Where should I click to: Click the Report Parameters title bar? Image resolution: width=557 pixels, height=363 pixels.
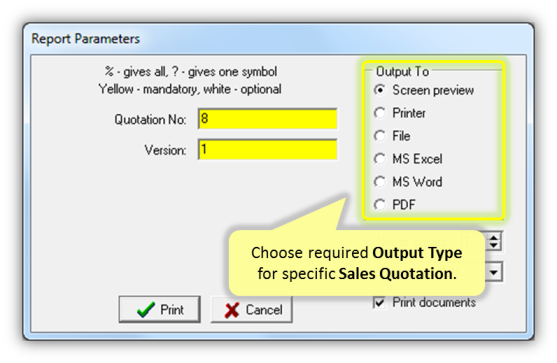(278, 38)
